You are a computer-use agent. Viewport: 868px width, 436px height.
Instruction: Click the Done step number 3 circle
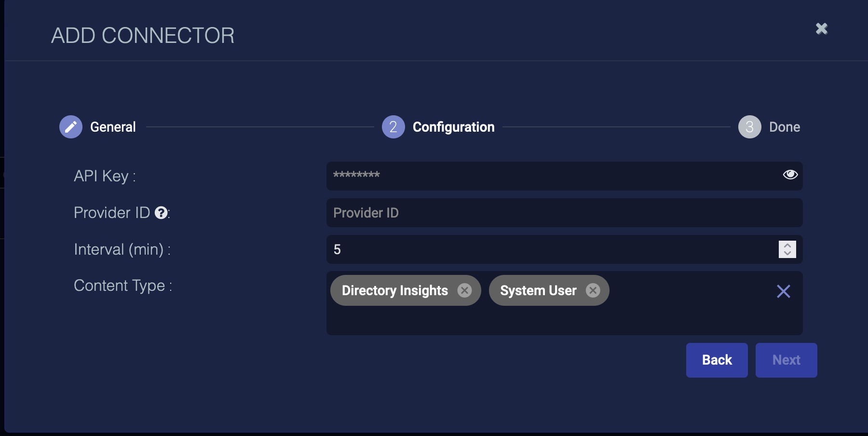[x=749, y=127]
